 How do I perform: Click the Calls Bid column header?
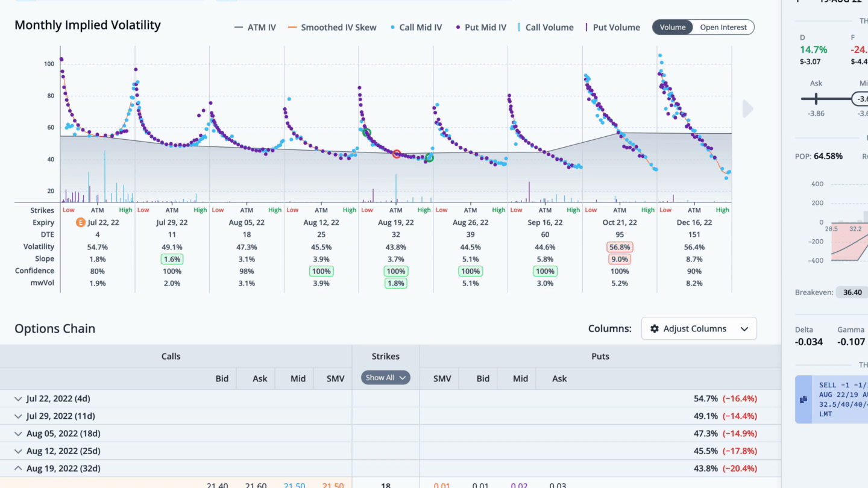click(x=222, y=379)
